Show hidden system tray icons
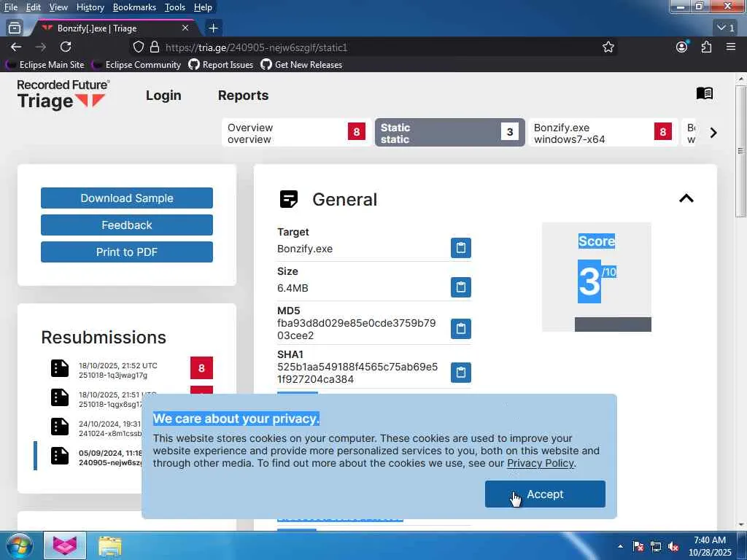Image resolution: width=747 pixels, height=560 pixels. coord(620,546)
